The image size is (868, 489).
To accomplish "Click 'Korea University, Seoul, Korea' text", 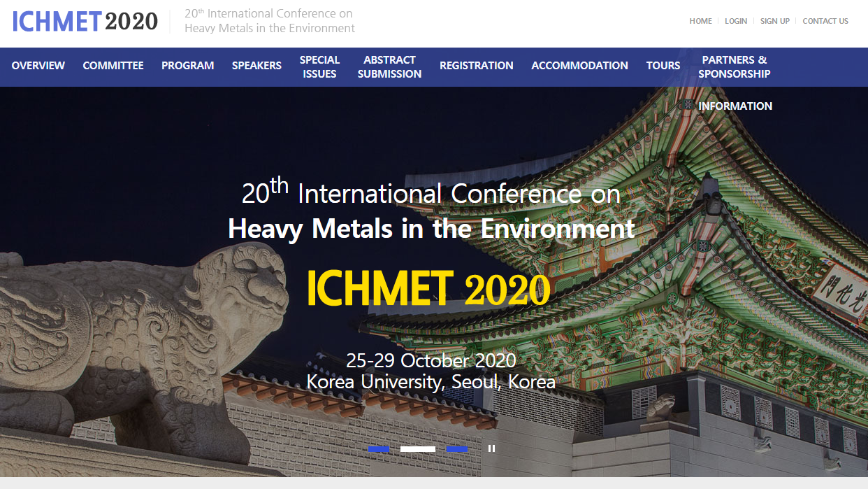I will click(x=431, y=383).
